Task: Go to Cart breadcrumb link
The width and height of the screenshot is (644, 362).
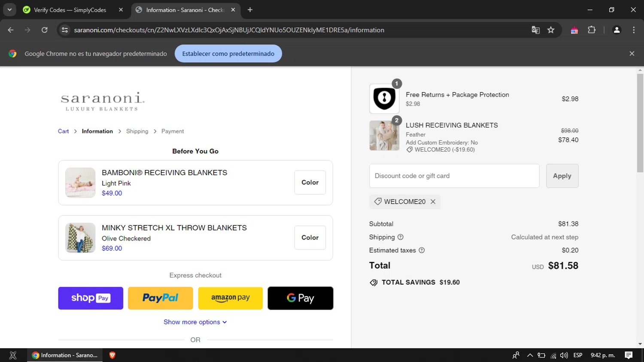Action: point(63,131)
